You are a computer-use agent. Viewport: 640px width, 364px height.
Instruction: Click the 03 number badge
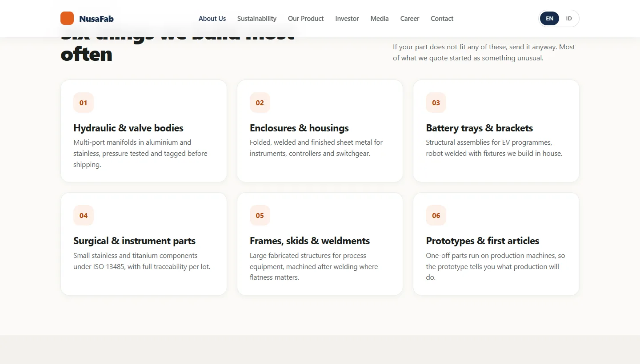pyautogui.click(x=436, y=103)
